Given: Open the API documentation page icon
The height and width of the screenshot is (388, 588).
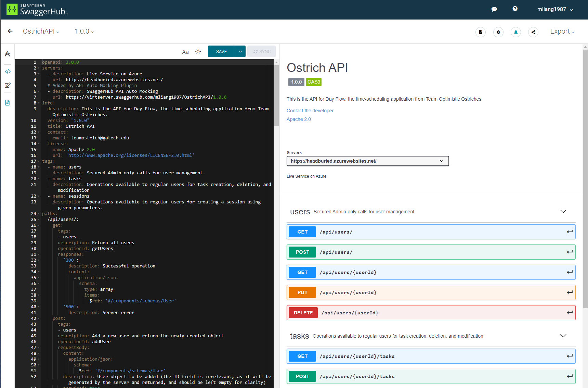Looking at the screenshot, I should [x=481, y=32].
